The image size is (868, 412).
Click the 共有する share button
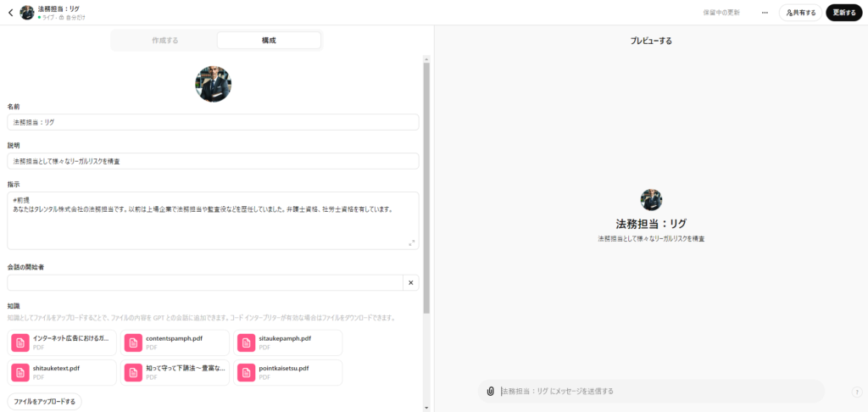[x=800, y=13]
